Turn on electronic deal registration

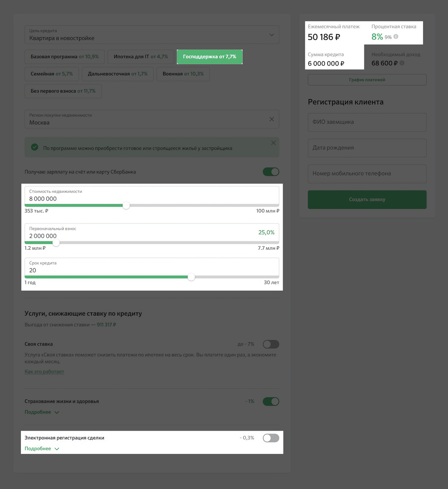pyautogui.click(x=271, y=438)
